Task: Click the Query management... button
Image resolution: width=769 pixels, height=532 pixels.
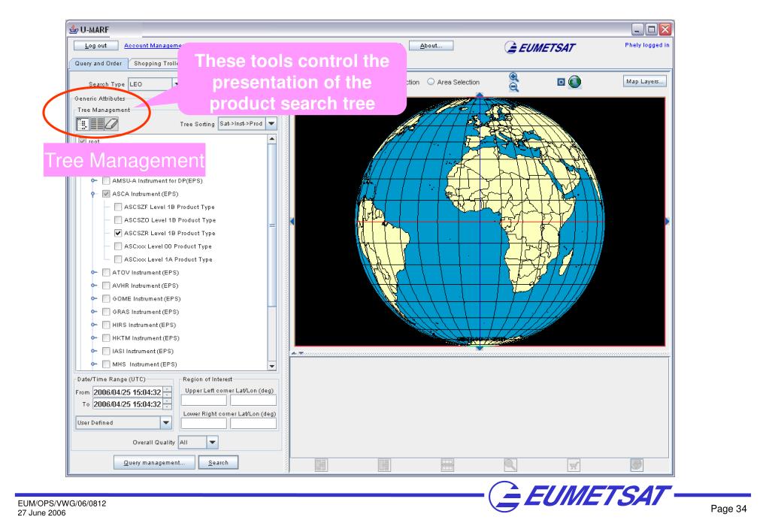Action: [x=154, y=462]
